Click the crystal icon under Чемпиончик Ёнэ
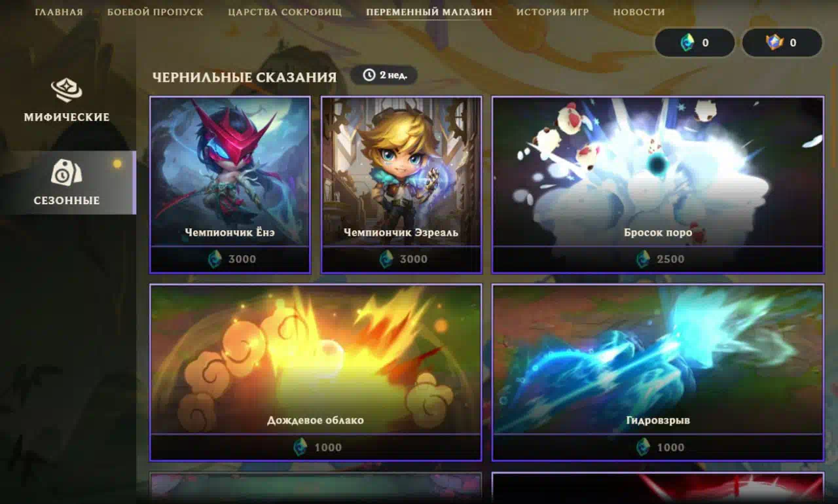The width and height of the screenshot is (838, 504). tap(215, 259)
